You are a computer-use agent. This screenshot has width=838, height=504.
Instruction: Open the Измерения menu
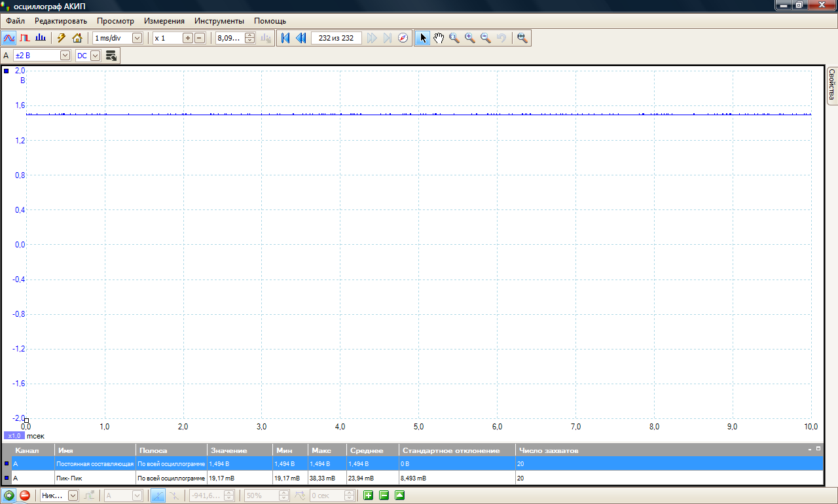[x=164, y=21]
